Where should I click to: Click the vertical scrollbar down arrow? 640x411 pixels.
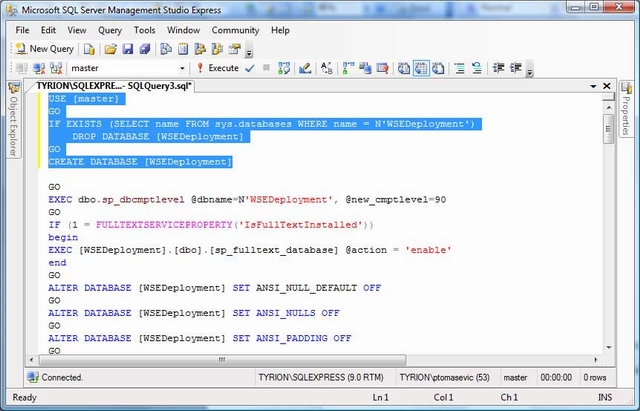[x=609, y=348]
